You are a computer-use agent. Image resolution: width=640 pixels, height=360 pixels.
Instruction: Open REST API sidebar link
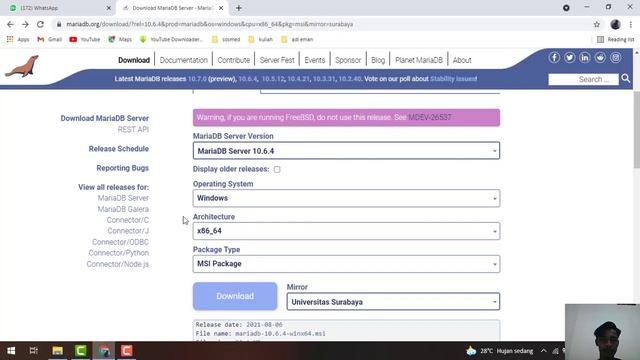133,129
